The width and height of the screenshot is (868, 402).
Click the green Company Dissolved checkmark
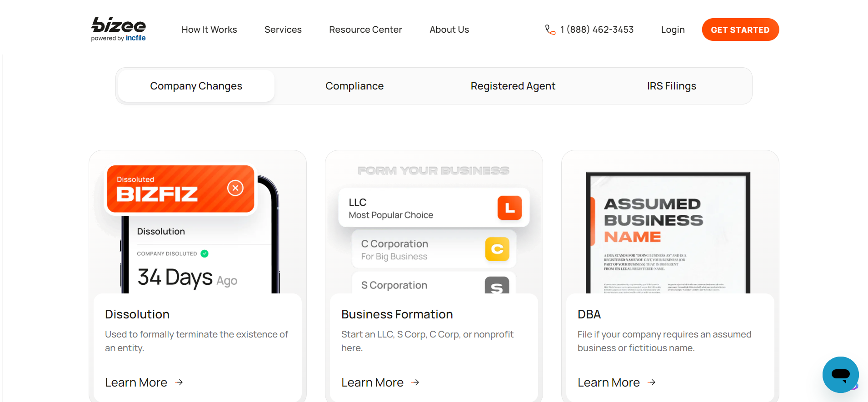tap(205, 253)
